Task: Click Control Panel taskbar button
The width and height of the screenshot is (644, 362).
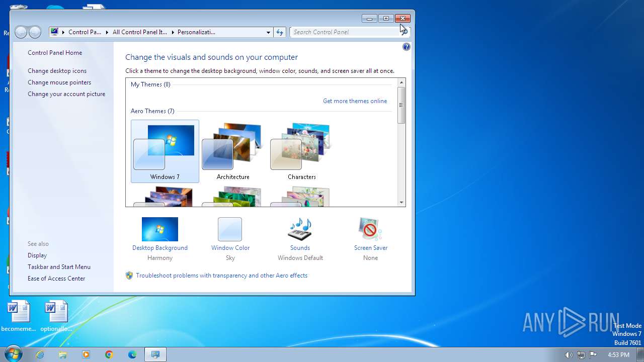Action: 155,354
